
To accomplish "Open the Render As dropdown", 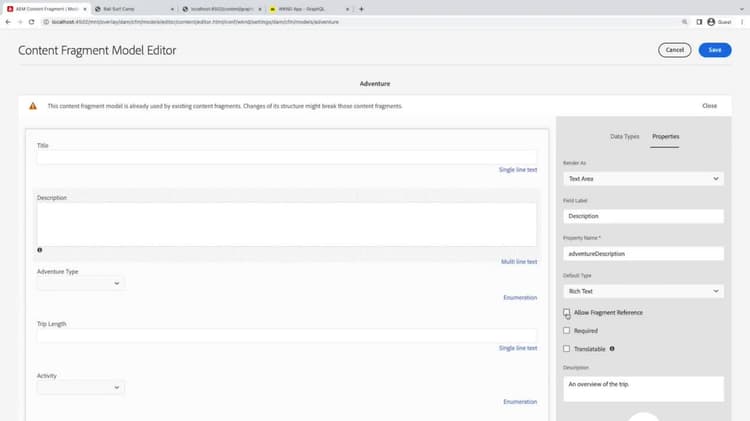I will click(643, 179).
